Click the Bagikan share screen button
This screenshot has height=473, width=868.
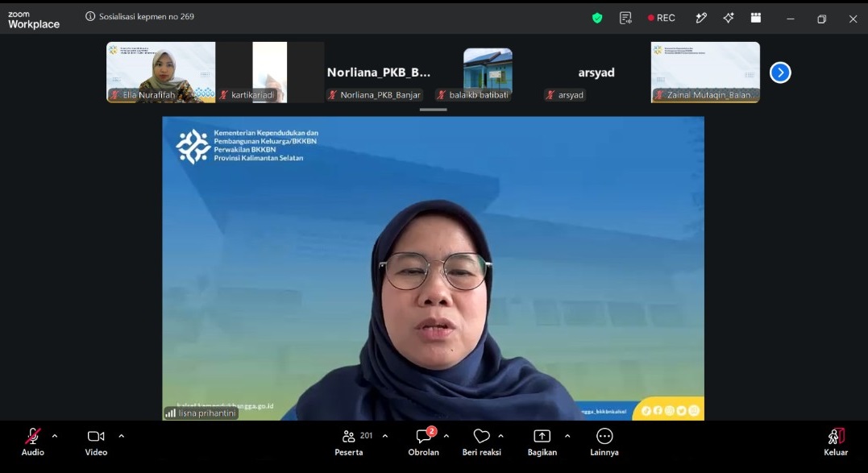(x=542, y=442)
